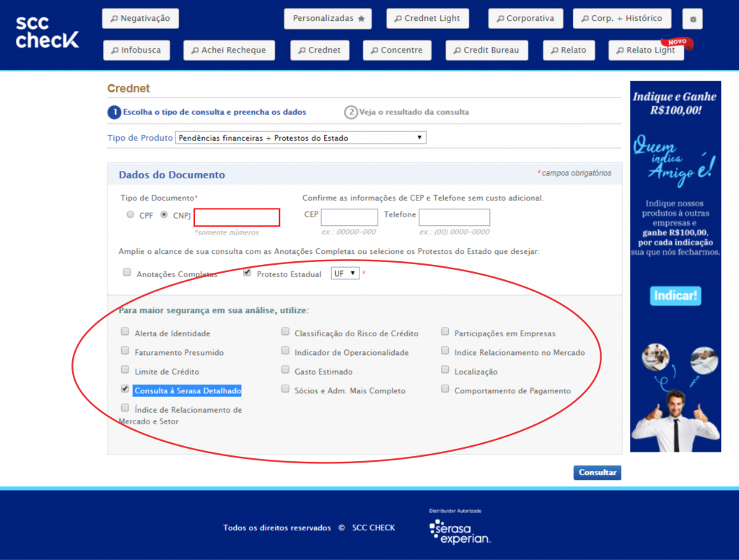Click the Credit page heading 'Crednet'
739x560 pixels.
tap(128, 89)
